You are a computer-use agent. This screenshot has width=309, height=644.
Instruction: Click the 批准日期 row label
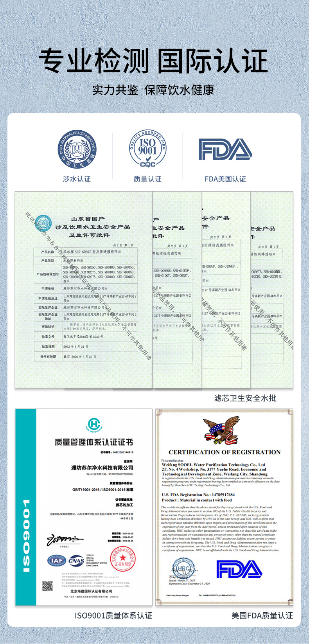coord(48,347)
